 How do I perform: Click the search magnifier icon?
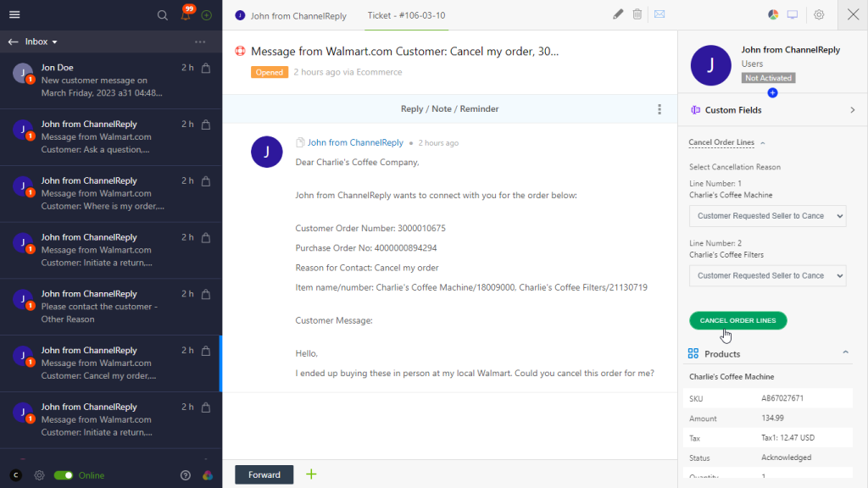[162, 15]
